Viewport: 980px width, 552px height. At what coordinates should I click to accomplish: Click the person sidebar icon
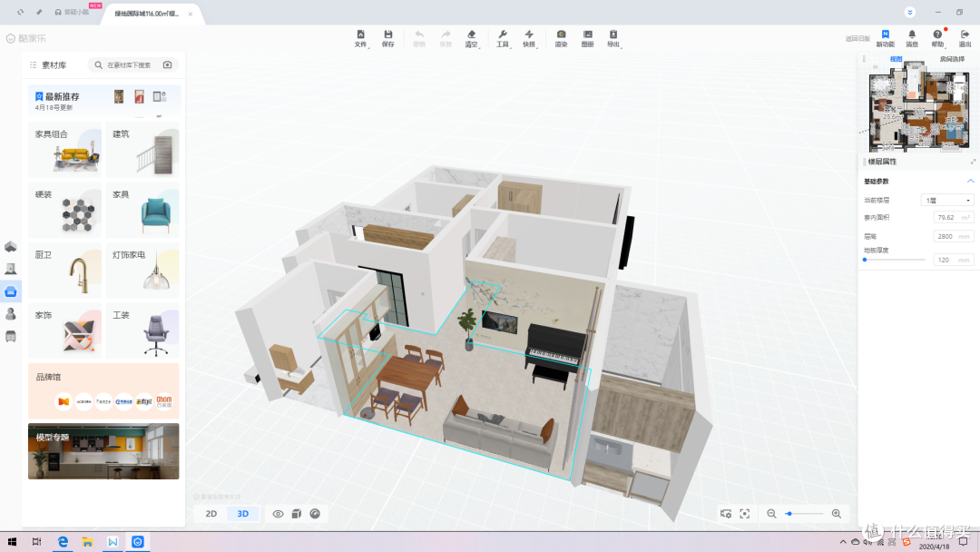pos(11,314)
